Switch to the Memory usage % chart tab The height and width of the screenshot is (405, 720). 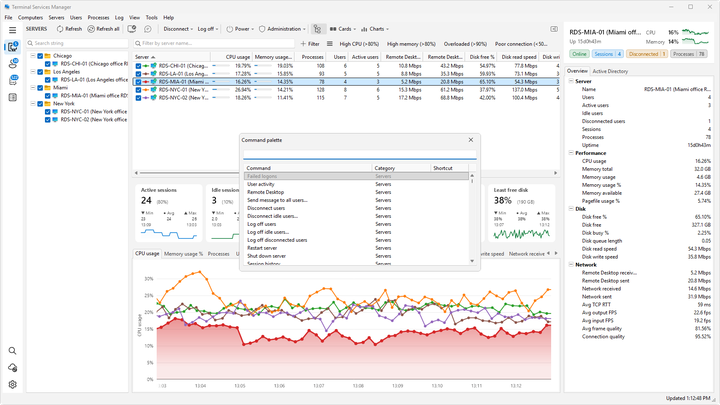183,253
